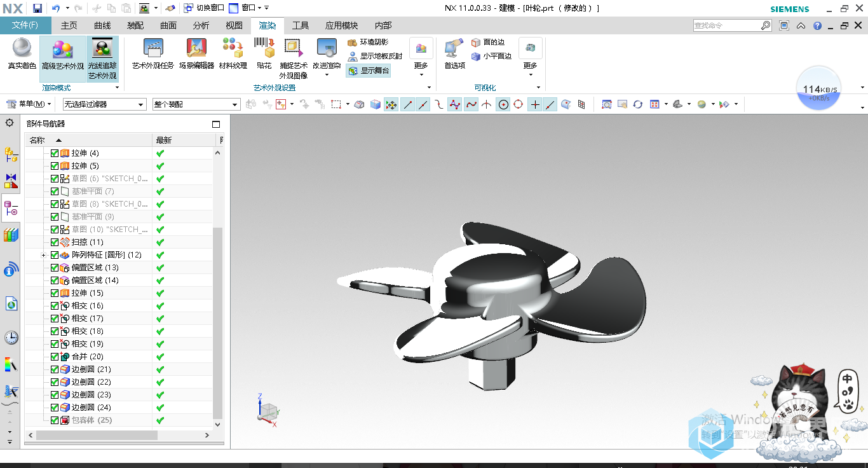Click the 切换窗口 switch window icon
This screenshot has width=868, height=468.
tap(189, 8)
